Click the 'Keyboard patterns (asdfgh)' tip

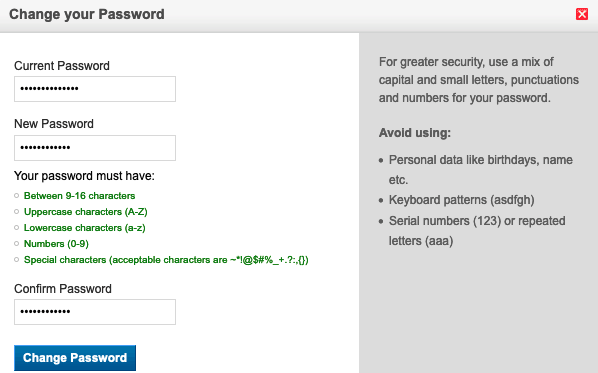[x=461, y=200]
